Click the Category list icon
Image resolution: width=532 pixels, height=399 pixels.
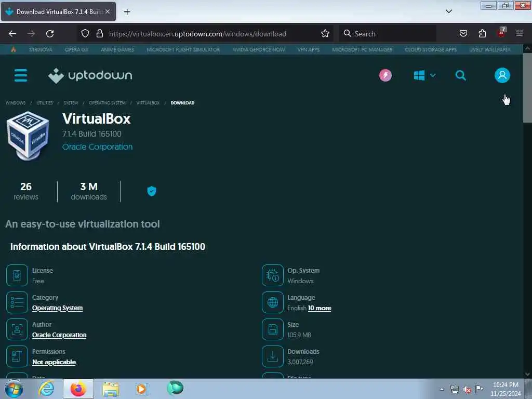pyautogui.click(x=17, y=302)
